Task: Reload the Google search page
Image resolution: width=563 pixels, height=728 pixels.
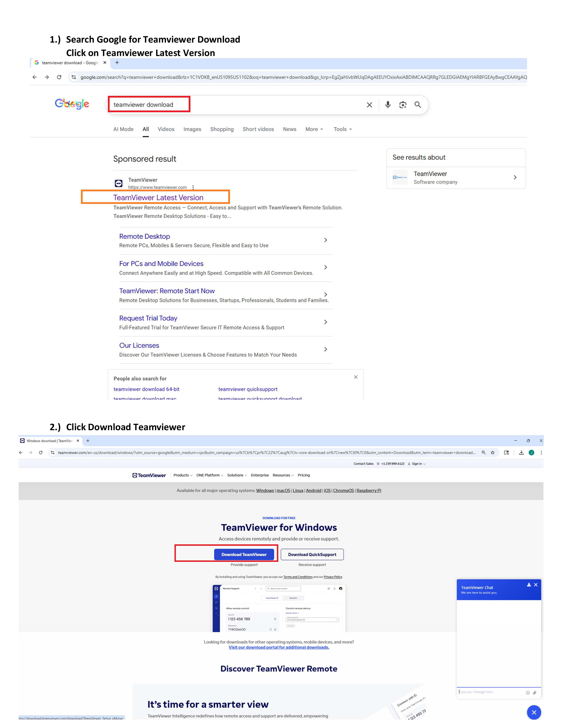Action: (59, 77)
